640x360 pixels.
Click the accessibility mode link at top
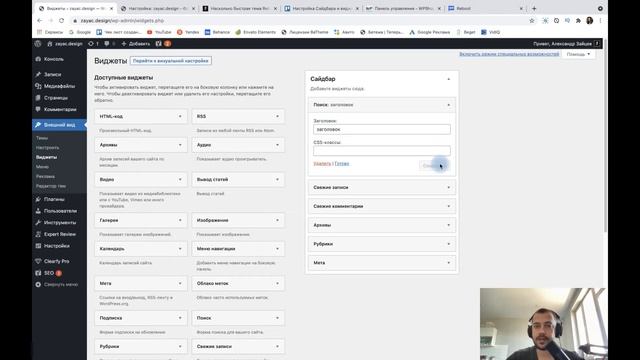pyautogui.click(x=509, y=54)
